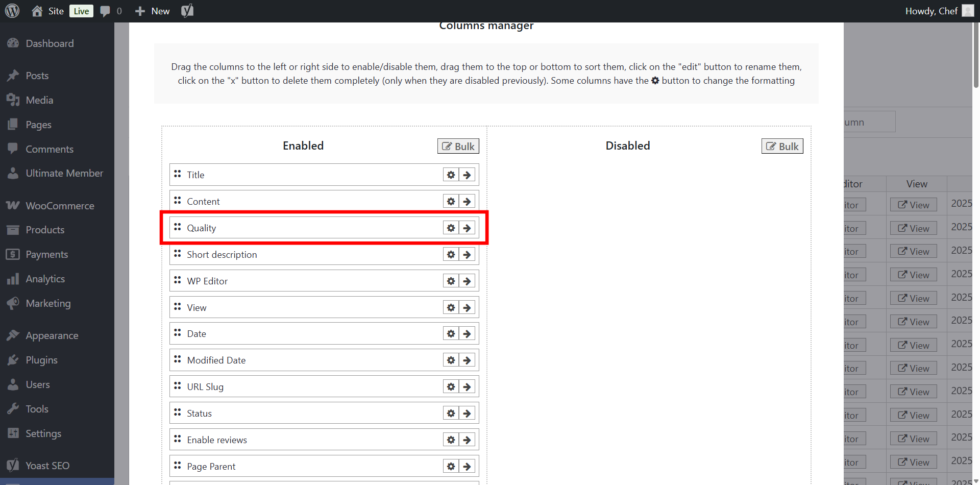This screenshot has width=980, height=485.
Task: Open Howdy, Chef account menu
Action: coord(939,11)
